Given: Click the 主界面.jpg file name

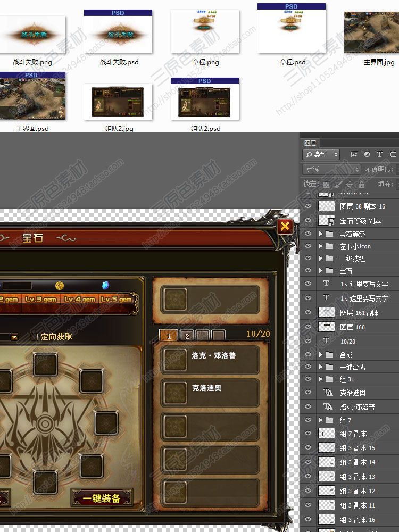Looking at the screenshot, I should pos(379,62).
